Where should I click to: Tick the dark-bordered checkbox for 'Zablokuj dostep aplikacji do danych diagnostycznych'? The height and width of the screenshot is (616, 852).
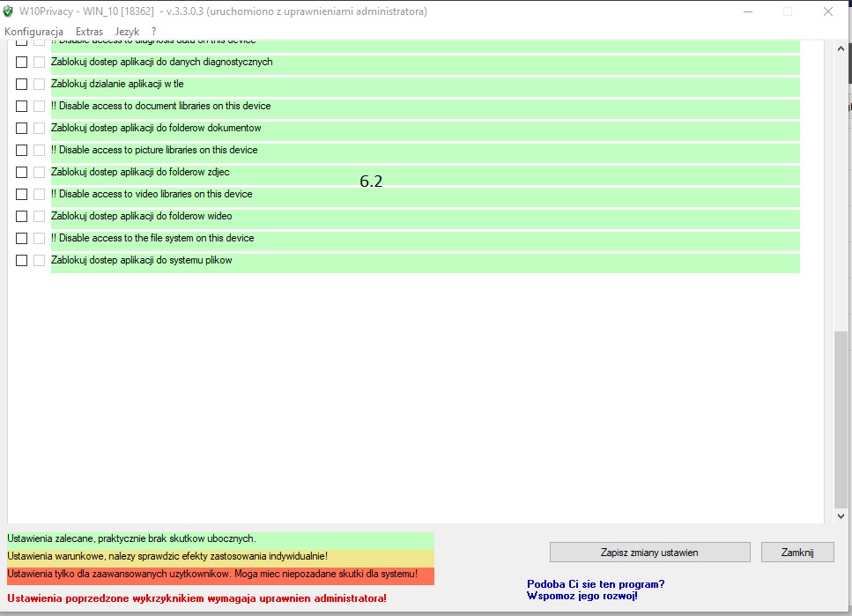[x=22, y=62]
